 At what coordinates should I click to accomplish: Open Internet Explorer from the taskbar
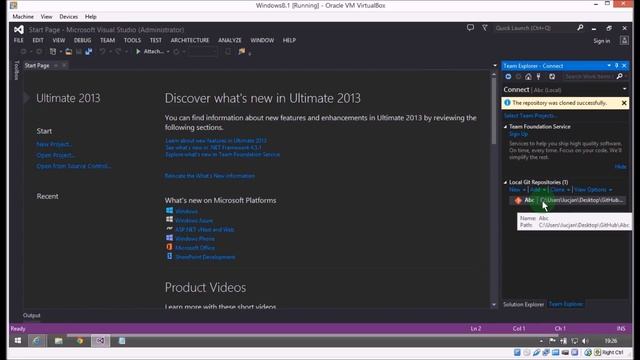click(36, 340)
